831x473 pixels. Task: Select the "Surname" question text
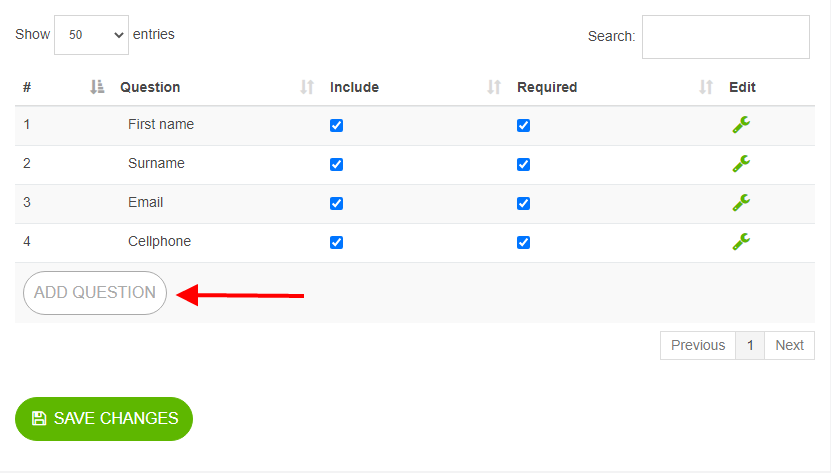click(x=156, y=163)
